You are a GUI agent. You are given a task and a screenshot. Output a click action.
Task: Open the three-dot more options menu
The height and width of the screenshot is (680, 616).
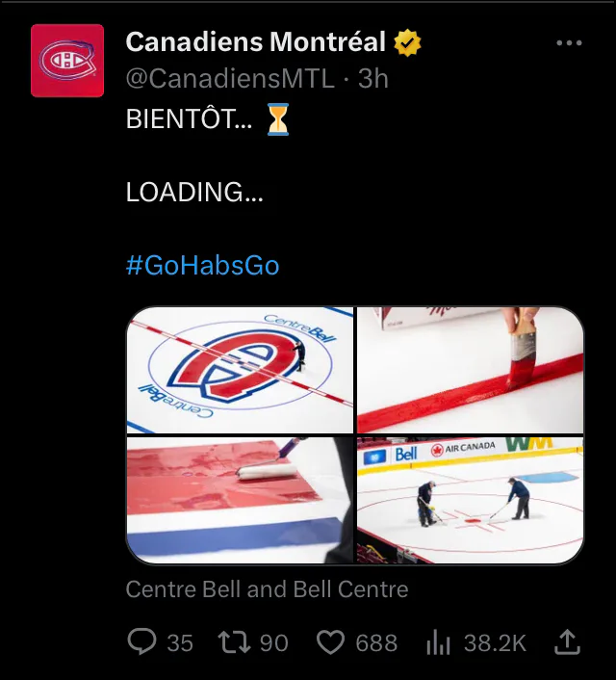tap(569, 43)
